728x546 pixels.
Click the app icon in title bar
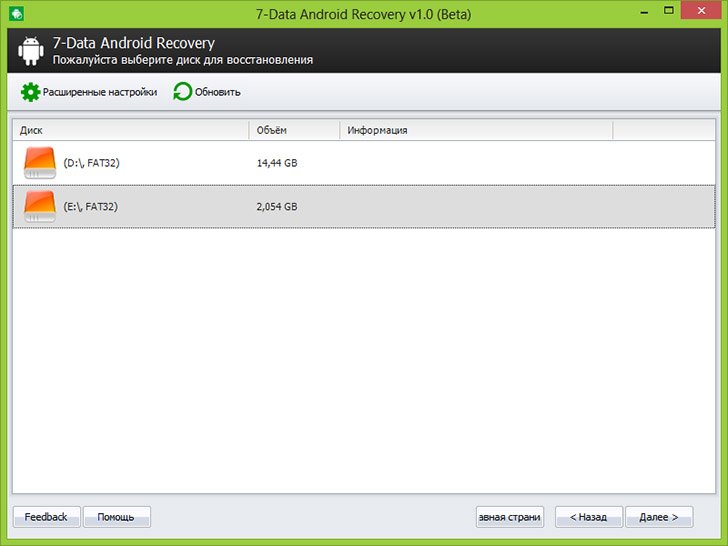tap(16, 13)
